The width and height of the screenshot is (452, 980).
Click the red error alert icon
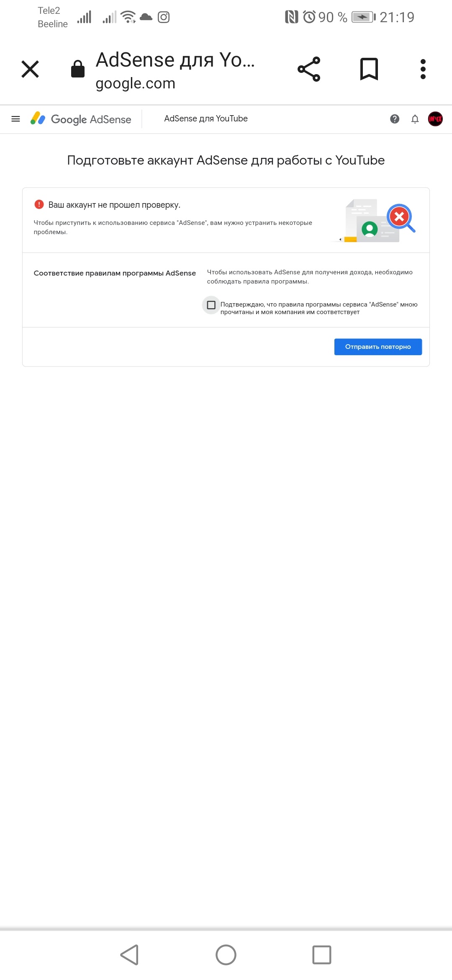tap(39, 204)
